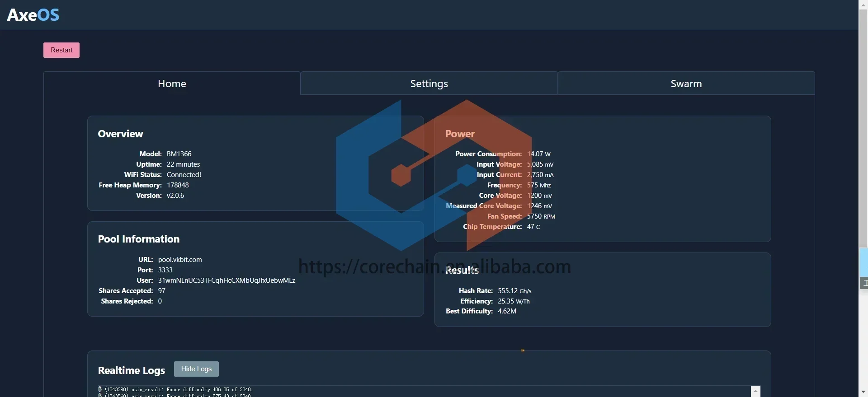
Task: Switch to the Settings tab
Action: tap(429, 84)
